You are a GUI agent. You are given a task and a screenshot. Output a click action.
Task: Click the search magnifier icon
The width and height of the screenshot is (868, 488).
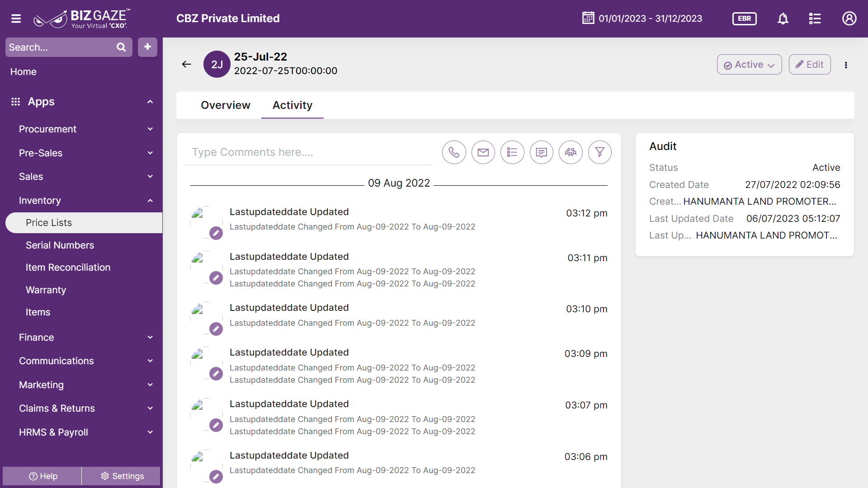click(121, 47)
